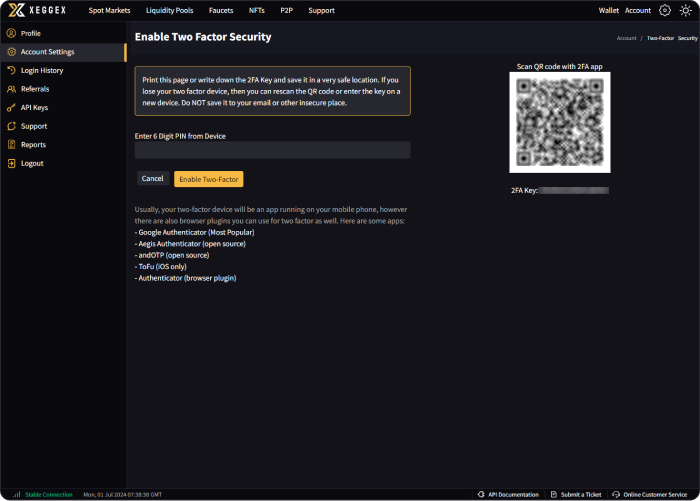Click Enable Two-Factor button
Viewport: 700px width, 501px height.
pyautogui.click(x=208, y=179)
